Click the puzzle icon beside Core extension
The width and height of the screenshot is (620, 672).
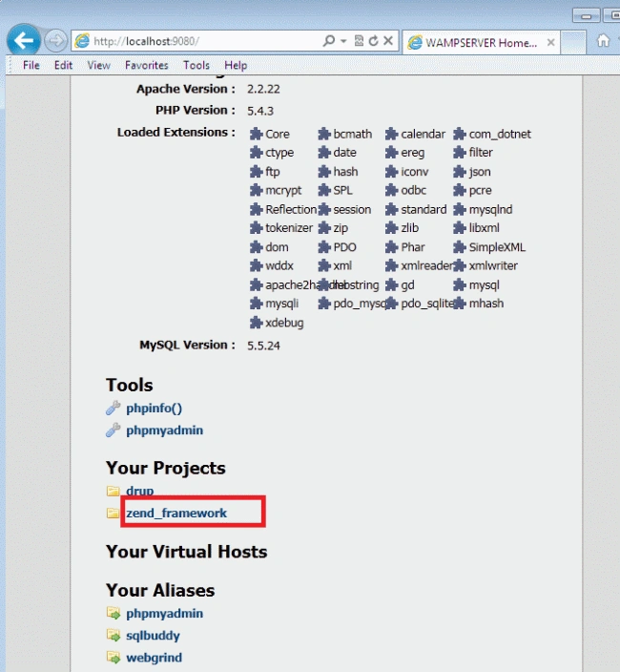coord(256,134)
